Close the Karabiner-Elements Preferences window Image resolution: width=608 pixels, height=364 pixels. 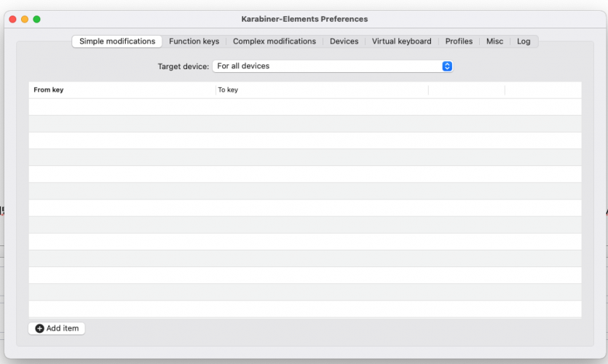point(12,19)
